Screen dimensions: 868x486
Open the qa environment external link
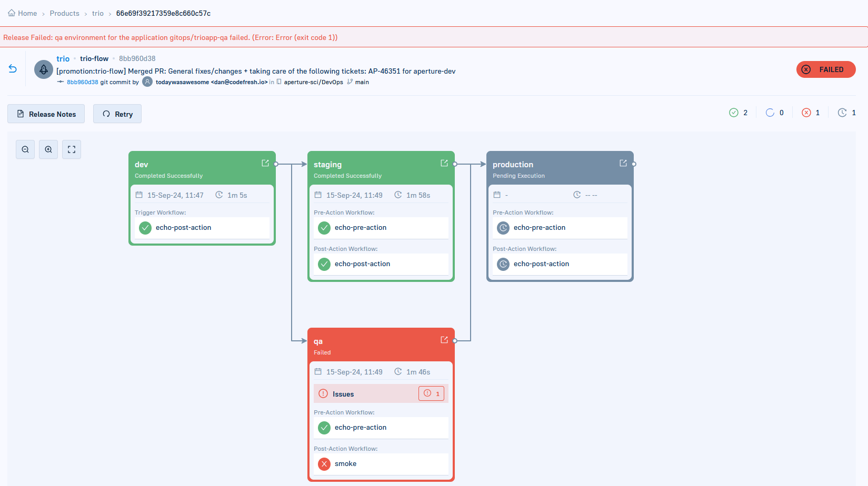[444, 340]
